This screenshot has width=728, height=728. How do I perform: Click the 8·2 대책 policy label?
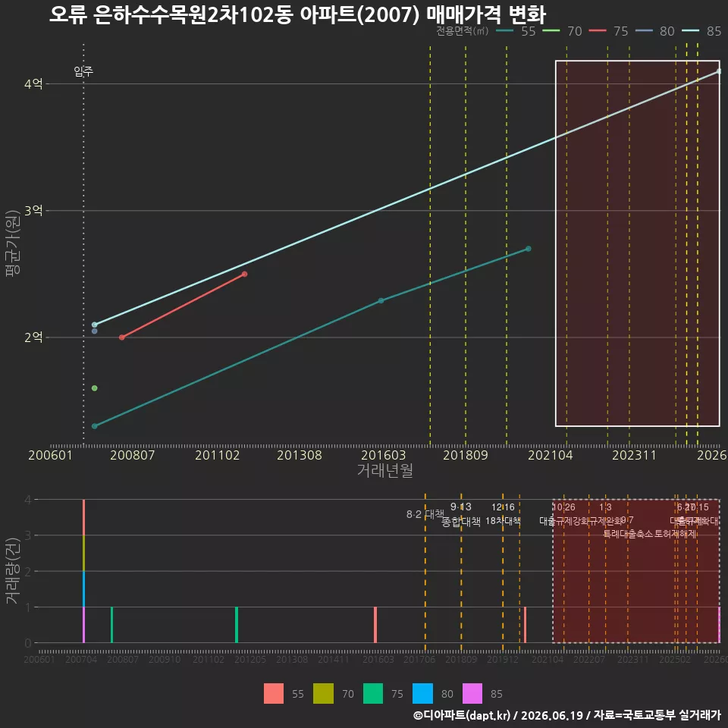tap(425, 514)
